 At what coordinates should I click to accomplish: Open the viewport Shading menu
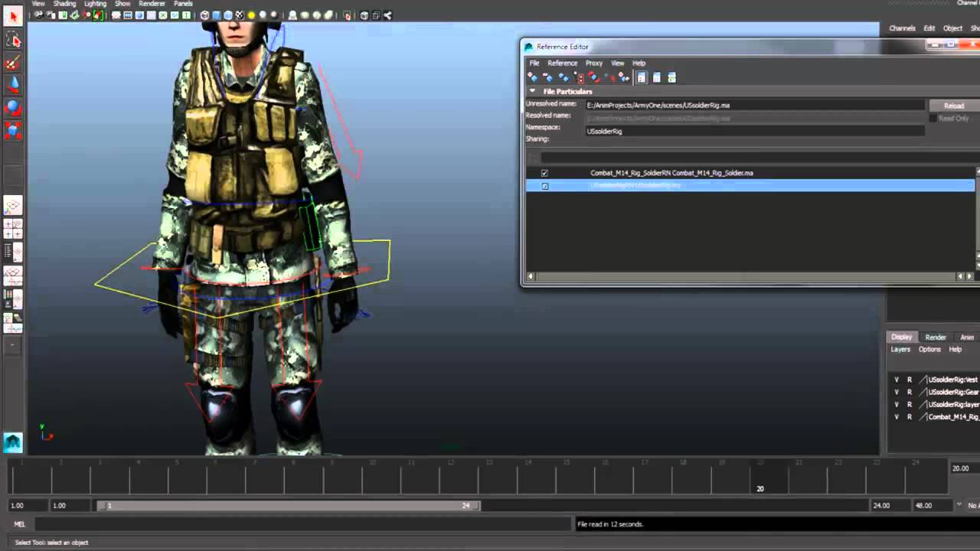pos(64,4)
